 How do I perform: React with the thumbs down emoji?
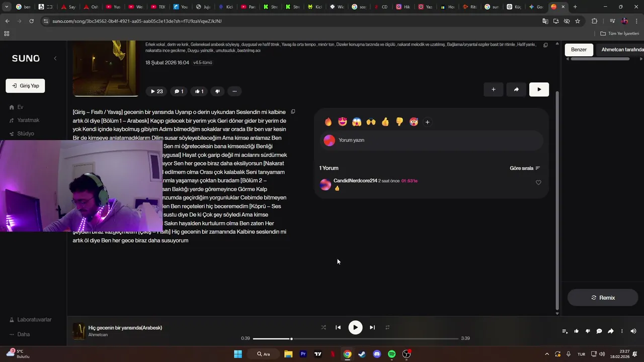tap(399, 122)
